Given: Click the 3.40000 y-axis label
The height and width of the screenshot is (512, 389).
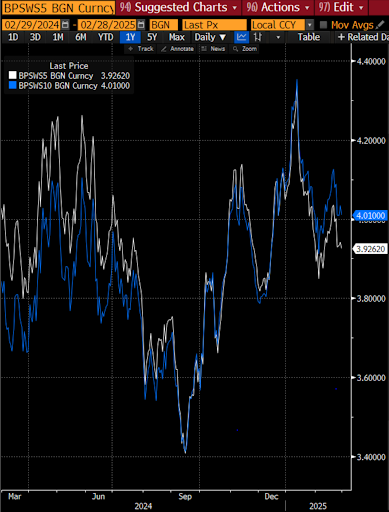Looking at the screenshot, I should [x=371, y=457].
